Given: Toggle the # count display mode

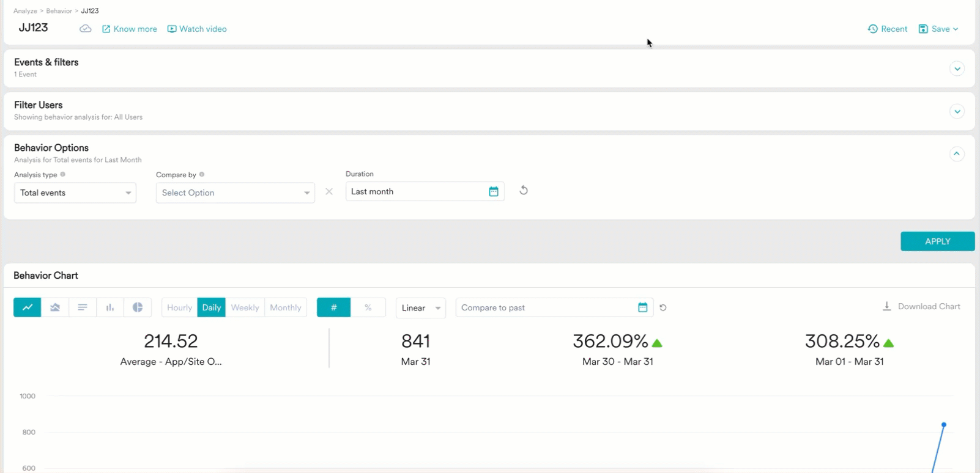Looking at the screenshot, I should coord(334,307).
